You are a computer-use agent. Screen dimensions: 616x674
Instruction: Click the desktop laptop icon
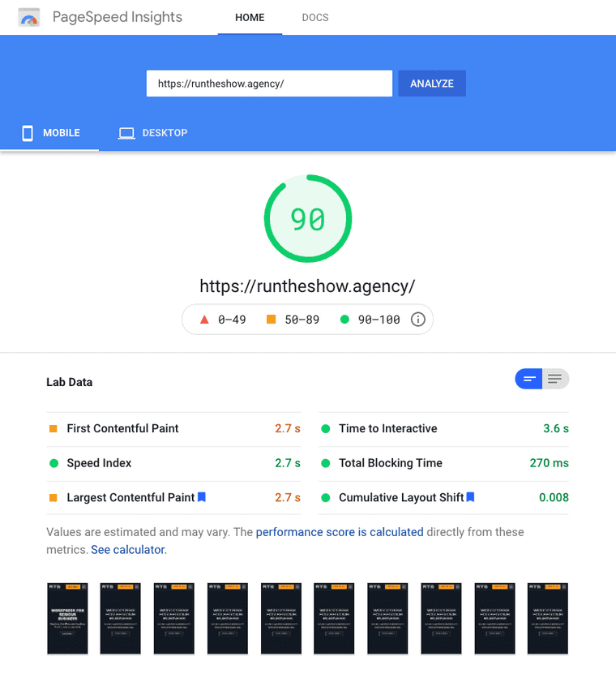coord(126,133)
